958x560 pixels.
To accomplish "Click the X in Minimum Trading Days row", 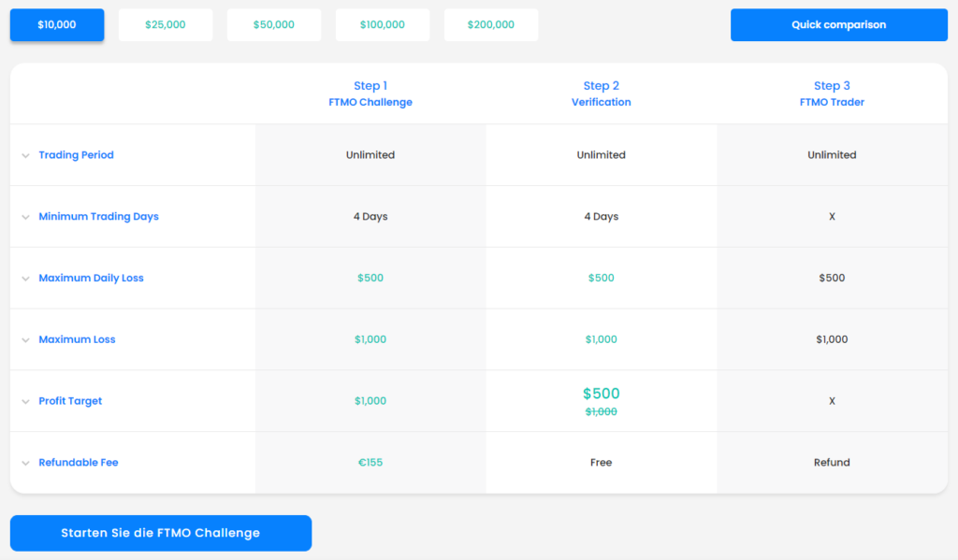I will [x=832, y=217].
